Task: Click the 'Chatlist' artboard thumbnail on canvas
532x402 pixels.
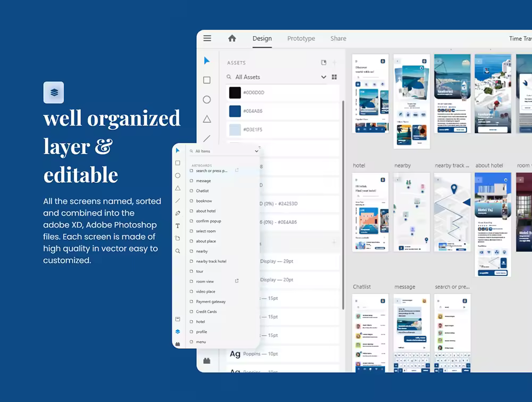Action: point(370,333)
